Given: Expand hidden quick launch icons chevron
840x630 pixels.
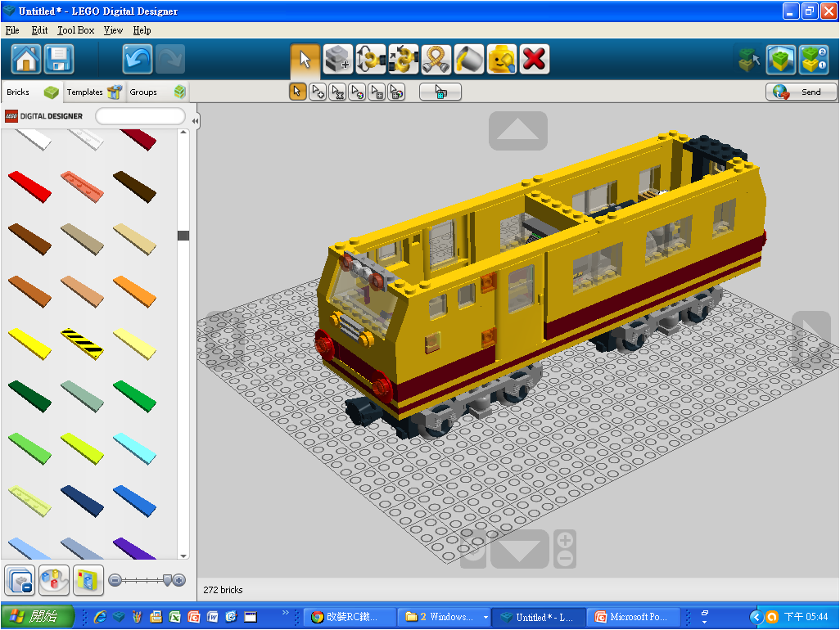Looking at the screenshot, I should click(x=286, y=612).
